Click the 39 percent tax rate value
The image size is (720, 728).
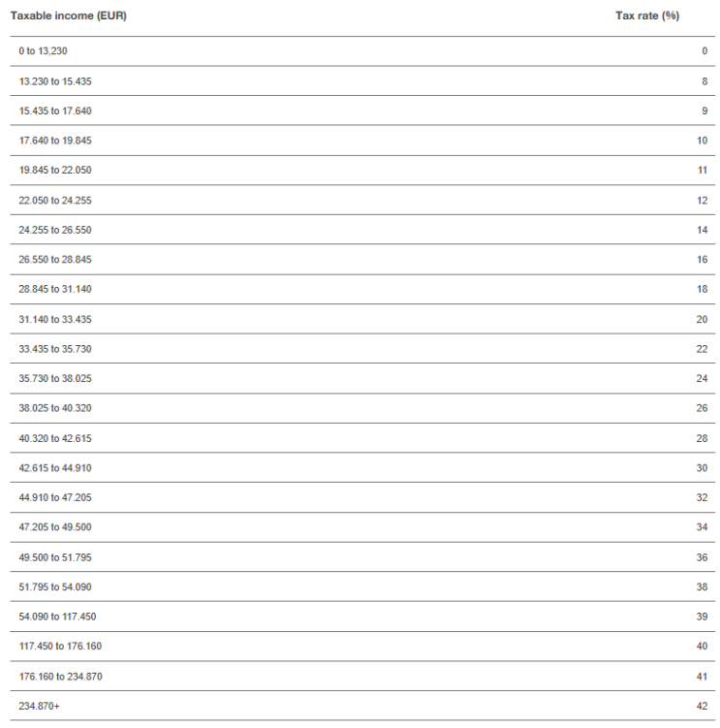(x=702, y=617)
